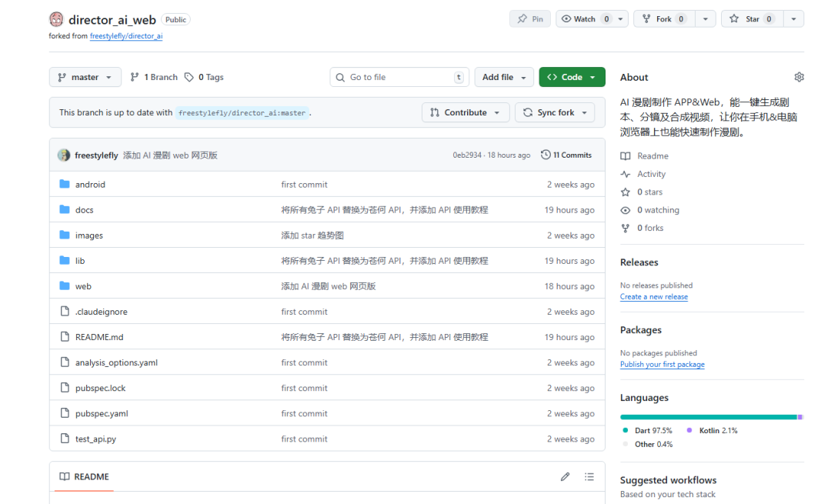Click the branch icon beside 1 Branch

pos(135,77)
